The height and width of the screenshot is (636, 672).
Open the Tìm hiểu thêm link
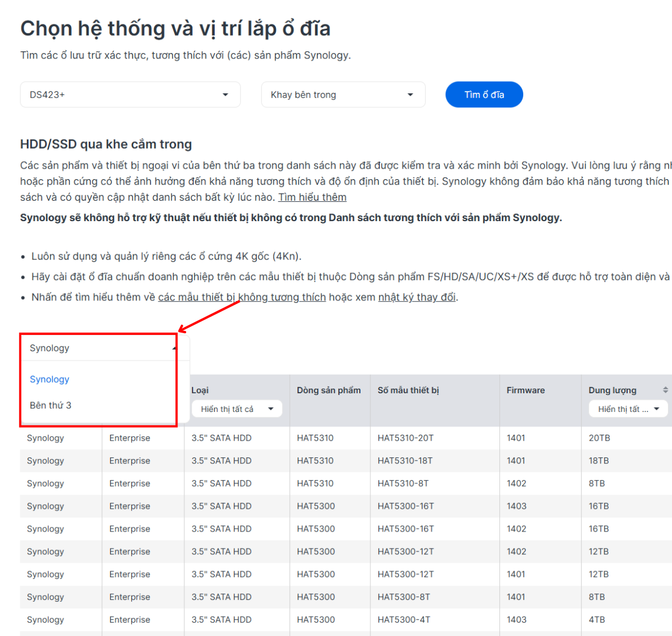[x=312, y=197]
